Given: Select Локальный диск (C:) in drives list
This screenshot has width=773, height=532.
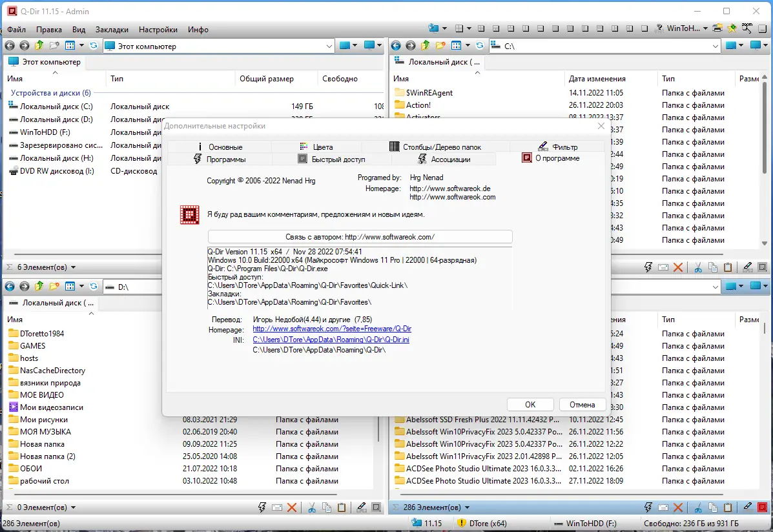Looking at the screenshot, I should pyautogui.click(x=56, y=106).
